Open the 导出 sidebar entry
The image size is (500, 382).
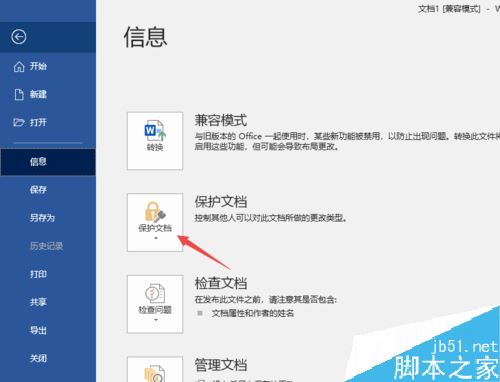click(48, 330)
